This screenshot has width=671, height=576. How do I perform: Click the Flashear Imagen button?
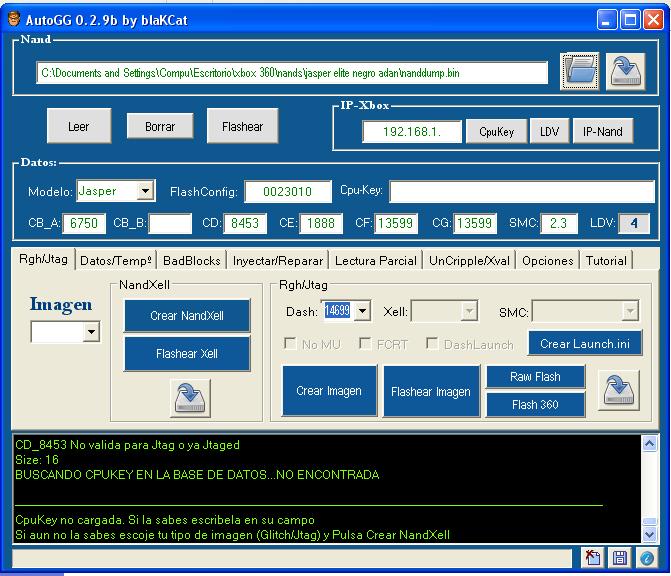pos(431,391)
